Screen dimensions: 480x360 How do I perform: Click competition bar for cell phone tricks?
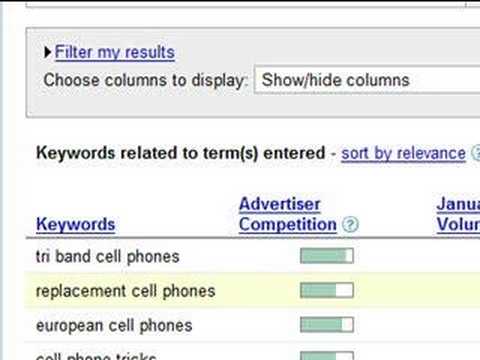point(327,356)
